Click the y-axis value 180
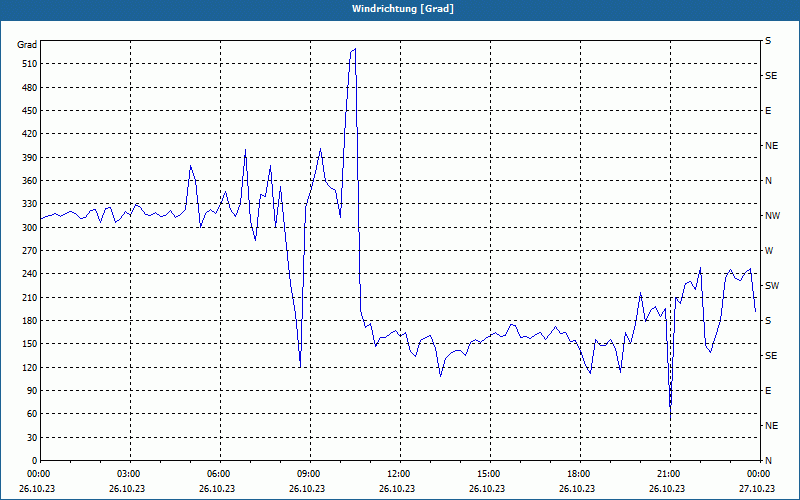This screenshot has width=800, height=500. click(29, 321)
